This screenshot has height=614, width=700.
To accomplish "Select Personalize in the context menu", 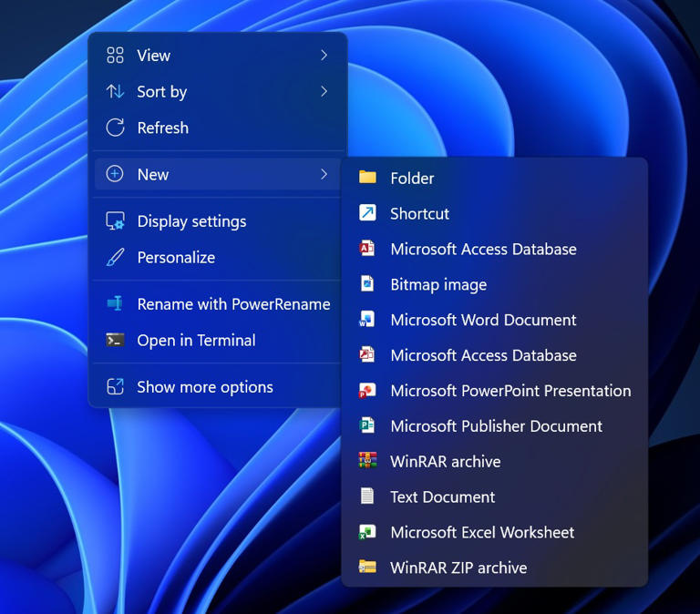I will (176, 258).
